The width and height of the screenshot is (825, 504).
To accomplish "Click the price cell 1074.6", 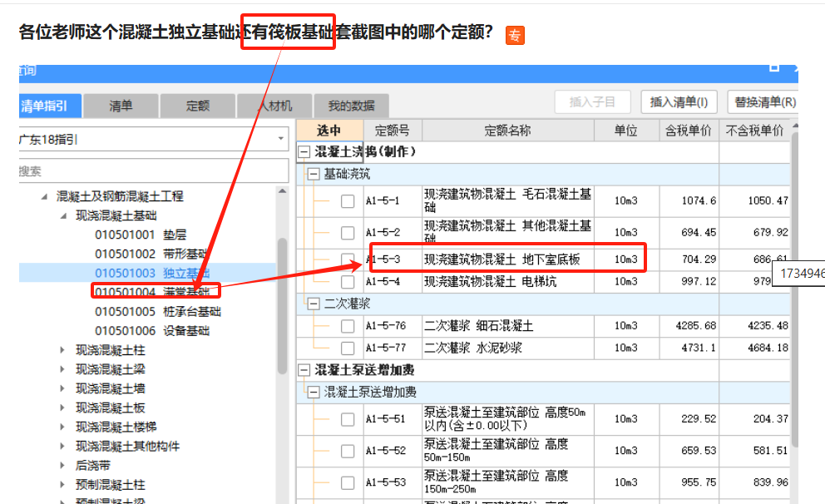I will tap(699, 201).
